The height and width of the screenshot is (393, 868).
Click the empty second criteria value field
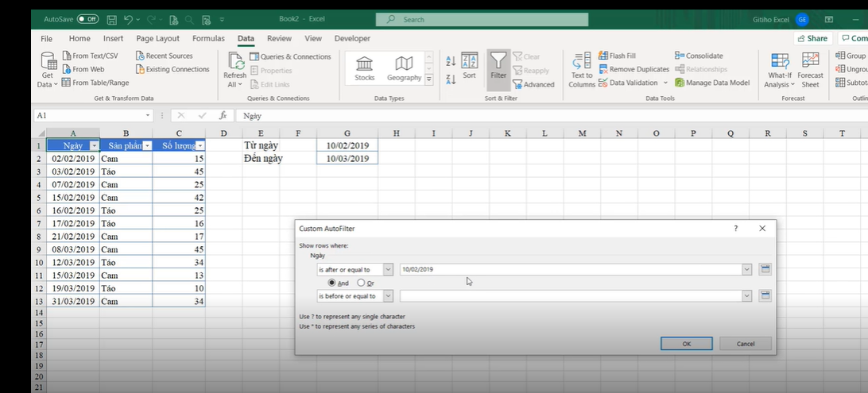pos(570,296)
